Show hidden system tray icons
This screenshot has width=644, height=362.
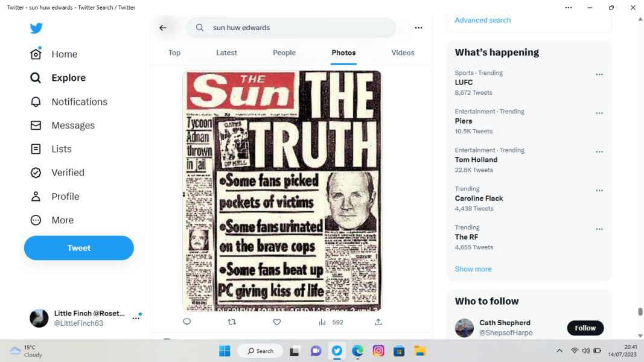click(560, 351)
